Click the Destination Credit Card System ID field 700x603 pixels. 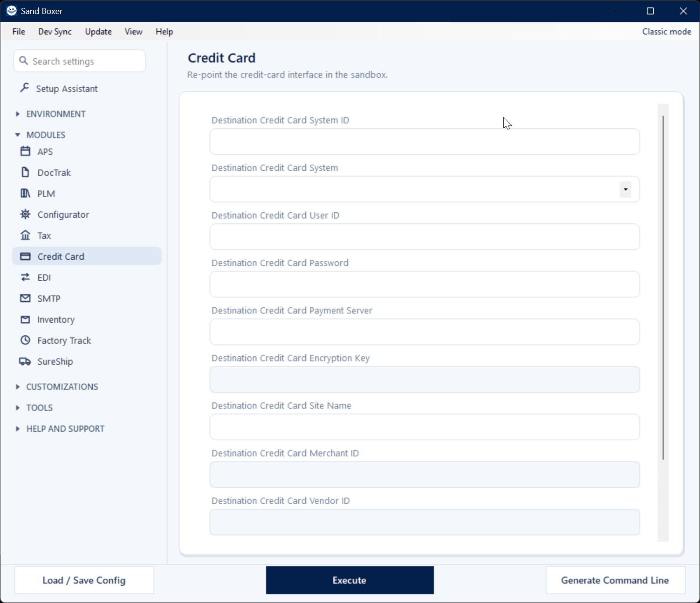(425, 141)
